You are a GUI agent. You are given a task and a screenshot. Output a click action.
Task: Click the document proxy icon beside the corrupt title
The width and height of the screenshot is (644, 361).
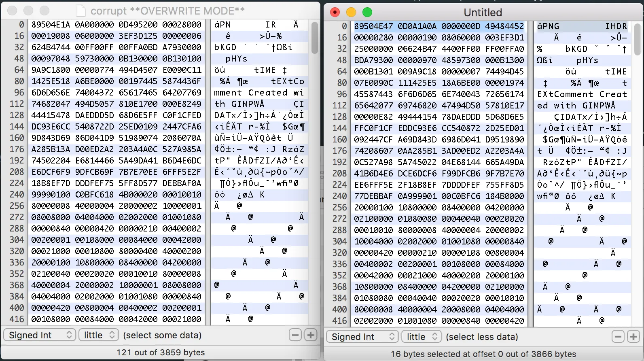coord(81,11)
